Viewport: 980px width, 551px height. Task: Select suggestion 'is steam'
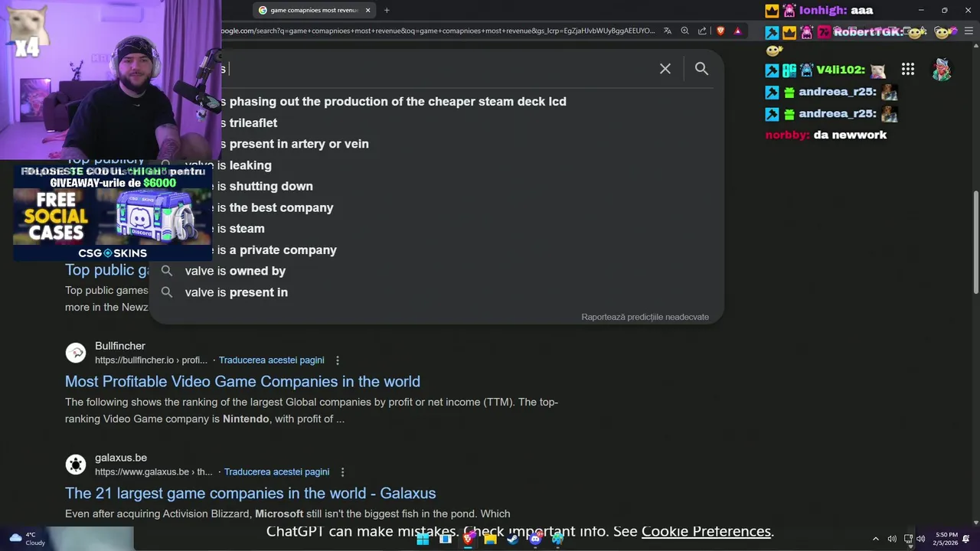(x=240, y=229)
